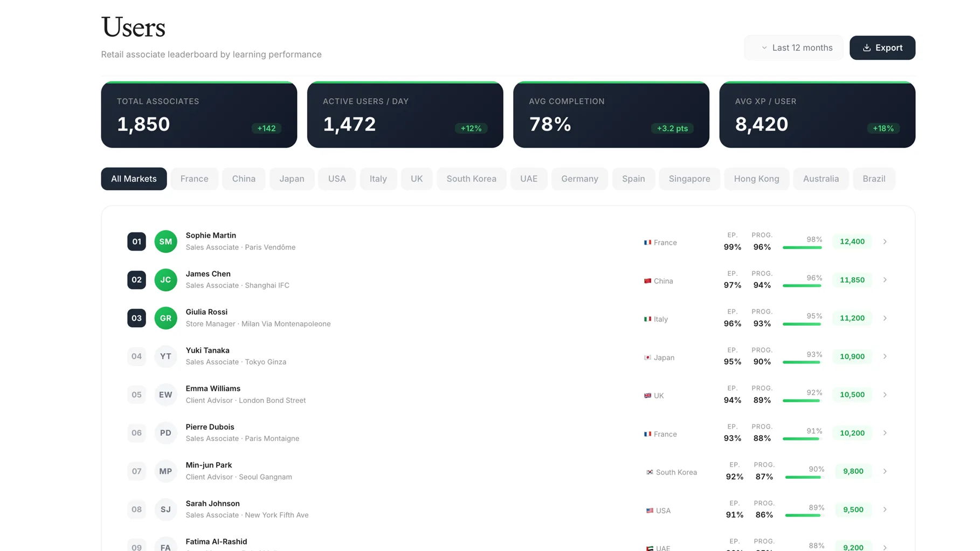980x551 pixels.
Task: Select the All Markets filter tab
Action: pyautogui.click(x=134, y=179)
